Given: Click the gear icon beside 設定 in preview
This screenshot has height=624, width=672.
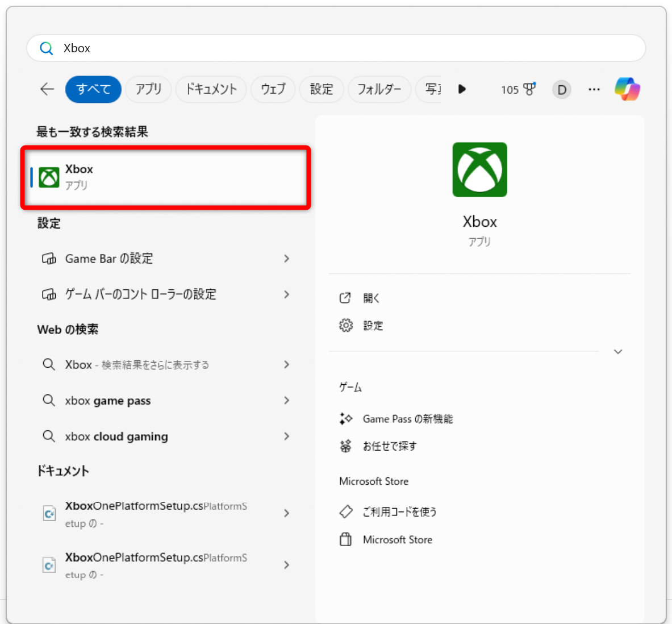Looking at the screenshot, I should coord(346,326).
